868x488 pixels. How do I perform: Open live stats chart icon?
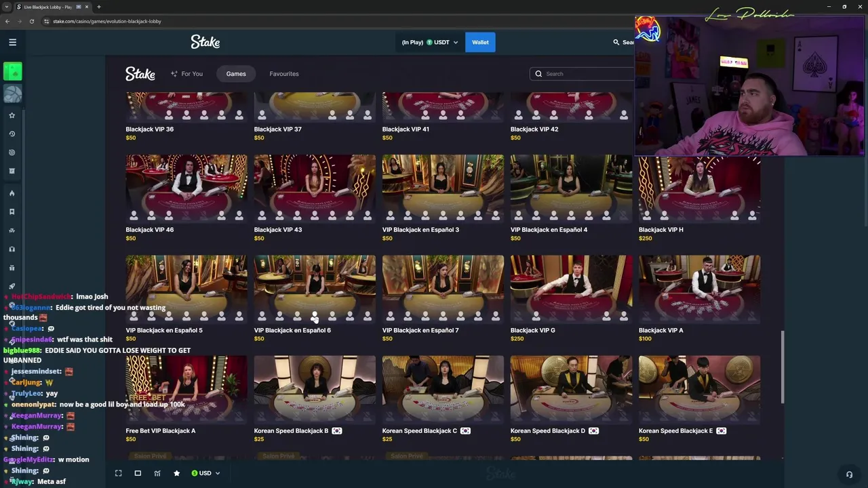(157, 473)
